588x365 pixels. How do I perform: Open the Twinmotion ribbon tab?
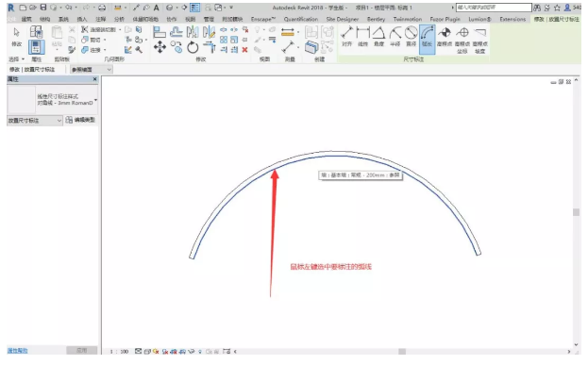pyautogui.click(x=407, y=19)
